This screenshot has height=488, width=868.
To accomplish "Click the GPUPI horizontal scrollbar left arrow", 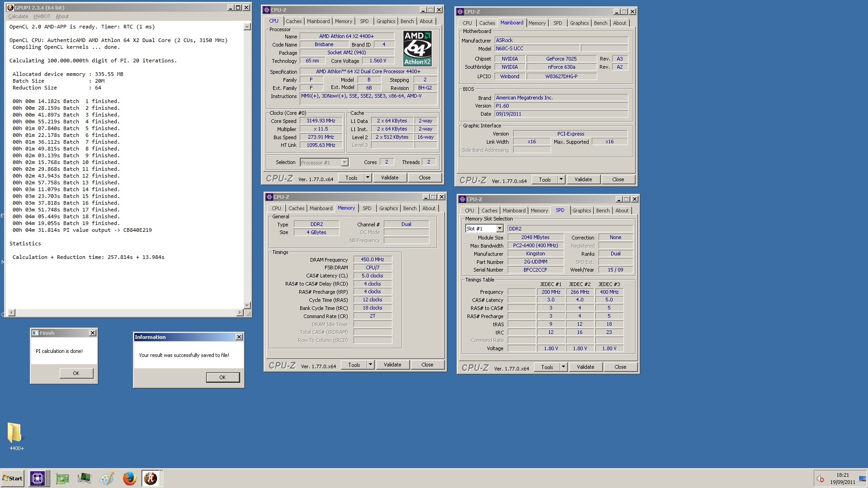I will click(11, 313).
